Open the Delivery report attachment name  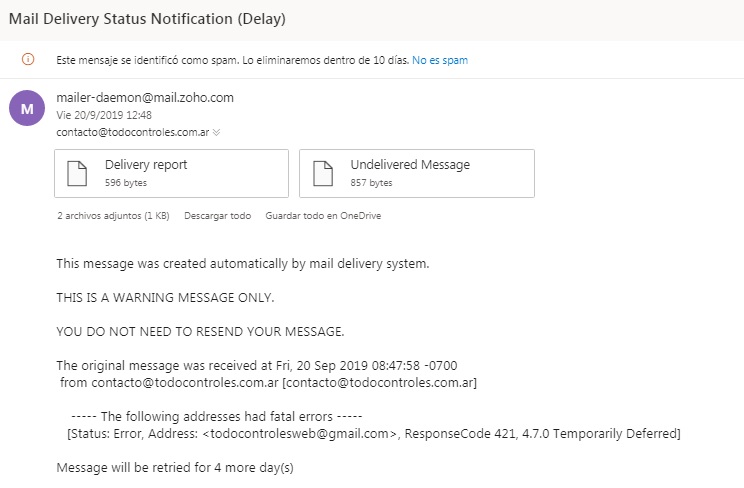[x=146, y=165]
